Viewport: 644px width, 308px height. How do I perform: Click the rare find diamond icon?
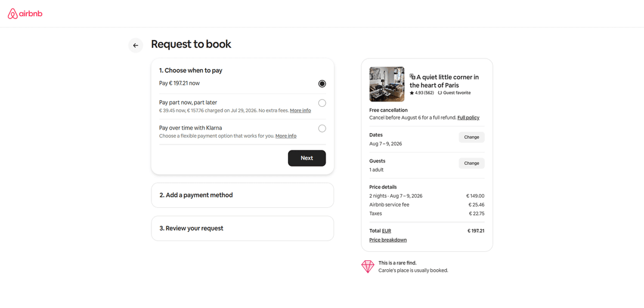pos(368,266)
